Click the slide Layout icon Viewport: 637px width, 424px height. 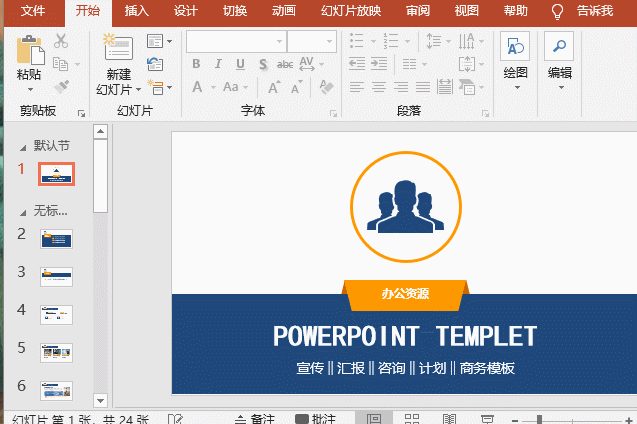point(155,41)
